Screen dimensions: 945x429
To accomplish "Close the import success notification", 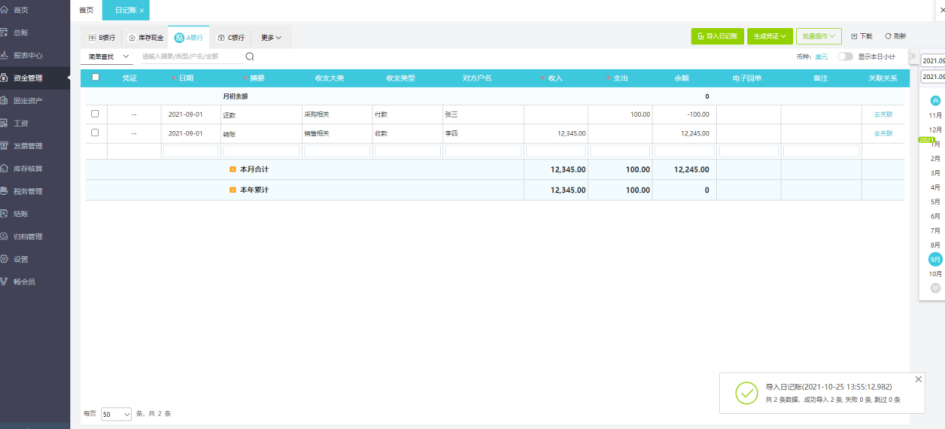I will tap(918, 379).
